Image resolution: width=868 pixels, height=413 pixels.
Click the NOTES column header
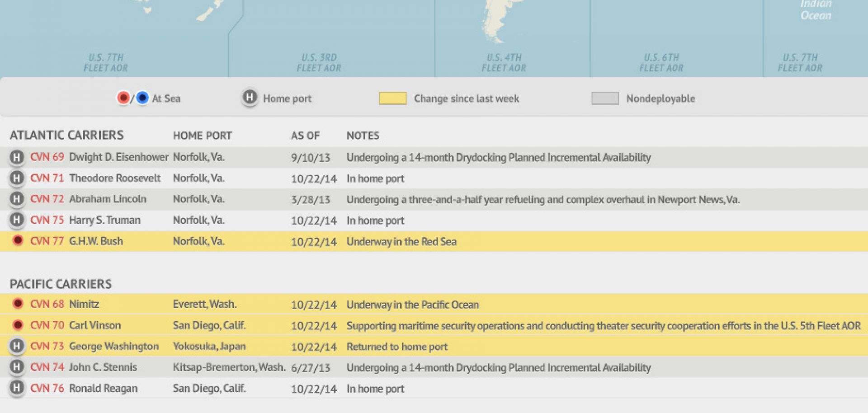point(363,136)
